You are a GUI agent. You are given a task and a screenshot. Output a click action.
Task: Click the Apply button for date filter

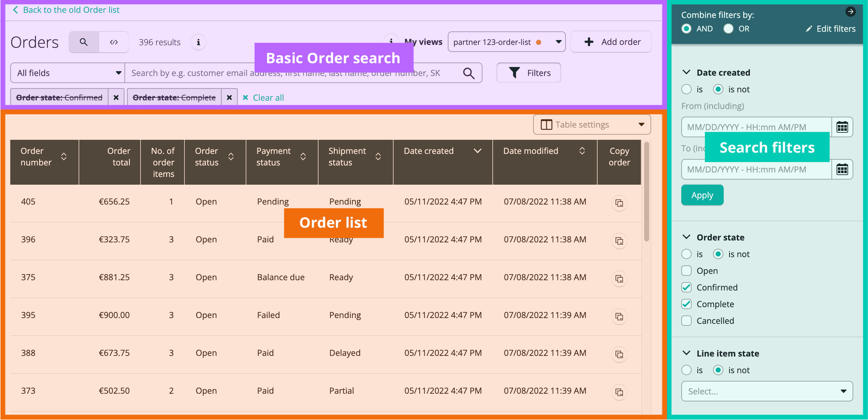pos(702,195)
